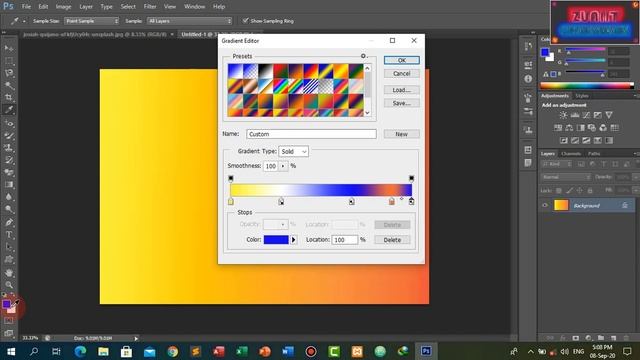Add a Color Balance adjustment
Viewport: 640px width, 360px height.
tap(569, 128)
